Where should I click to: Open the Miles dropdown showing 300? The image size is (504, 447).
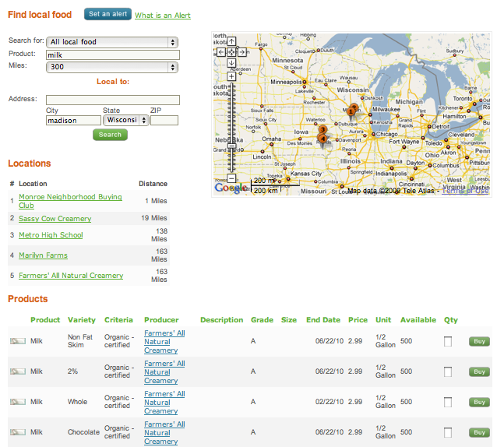pyautogui.click(x=112, y=67)
